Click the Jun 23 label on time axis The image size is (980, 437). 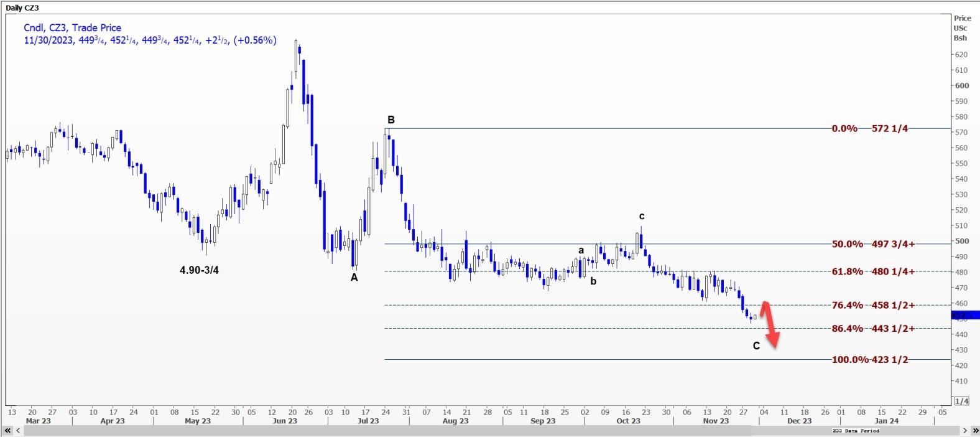point(285,421)
